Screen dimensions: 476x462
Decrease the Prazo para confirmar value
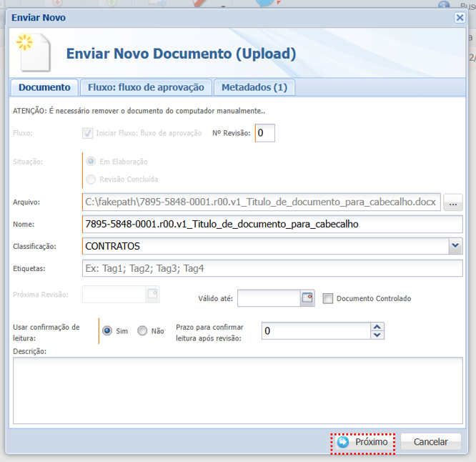[378, 335]
